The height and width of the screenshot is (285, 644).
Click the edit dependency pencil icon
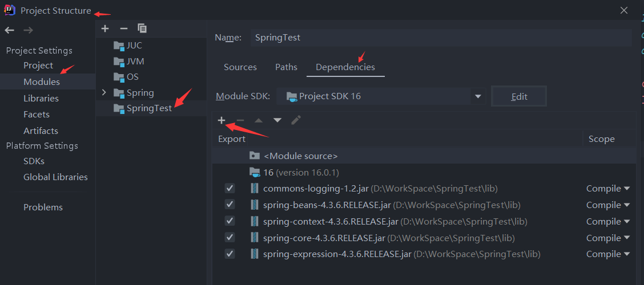pos(296,120)
